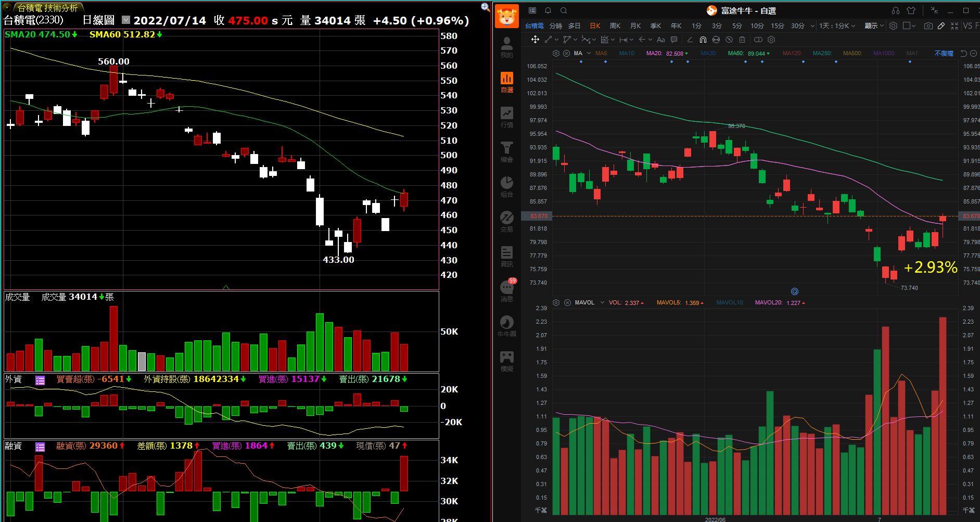Expand more minute intervals dropdown after 30分
The width and height of the screenshot is (980, 522).
[x=812, y=26]
